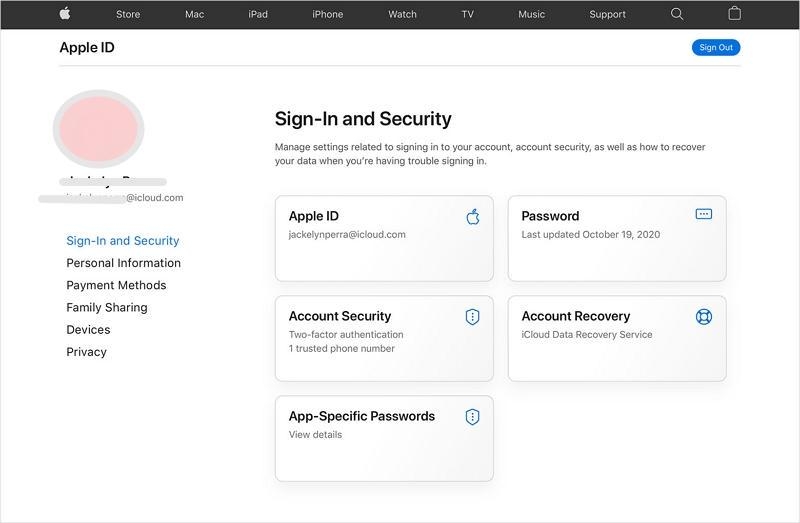The height and width of the screenshot is (523, 800).
Task: Open the Store menu item
Action: 128,15
